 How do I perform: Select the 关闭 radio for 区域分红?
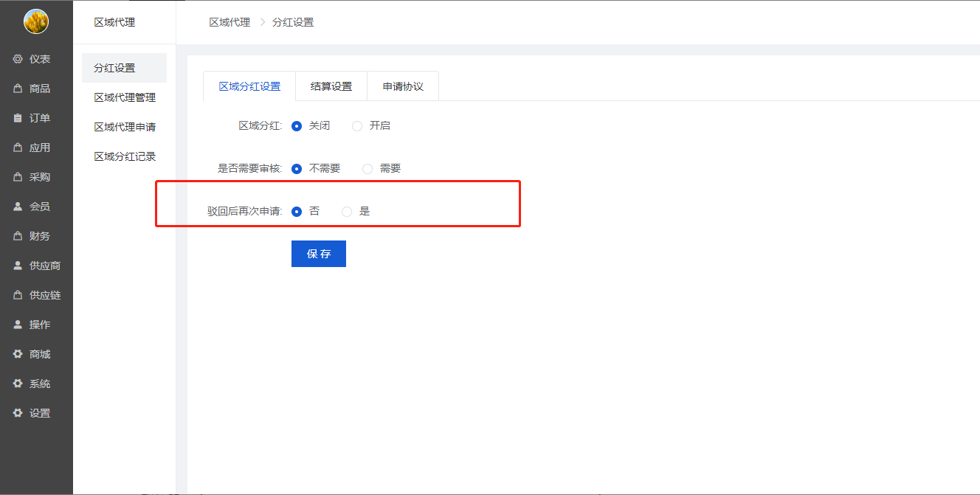[x=297, y=126]
